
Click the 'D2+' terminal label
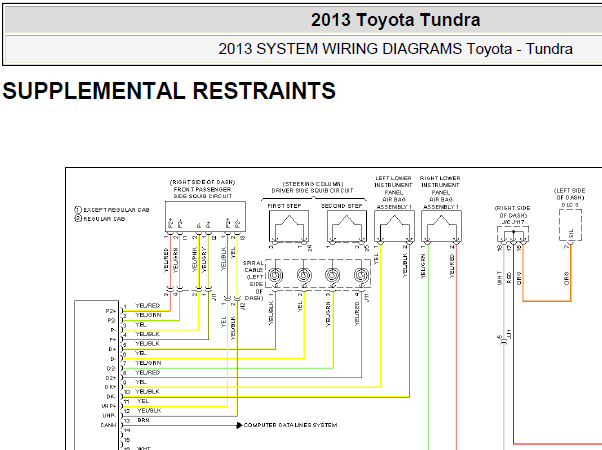(x=111, y=378)
